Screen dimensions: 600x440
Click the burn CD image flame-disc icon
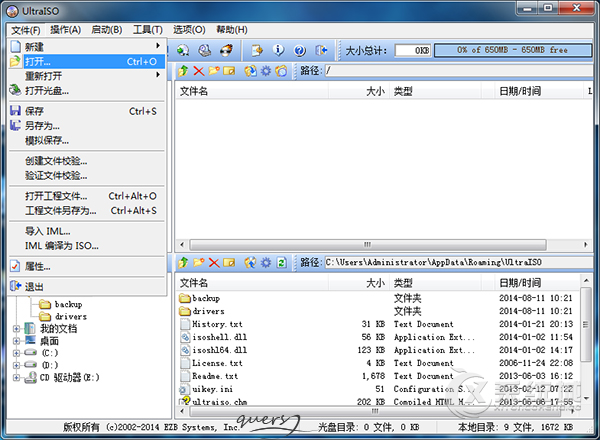(227, 50)
